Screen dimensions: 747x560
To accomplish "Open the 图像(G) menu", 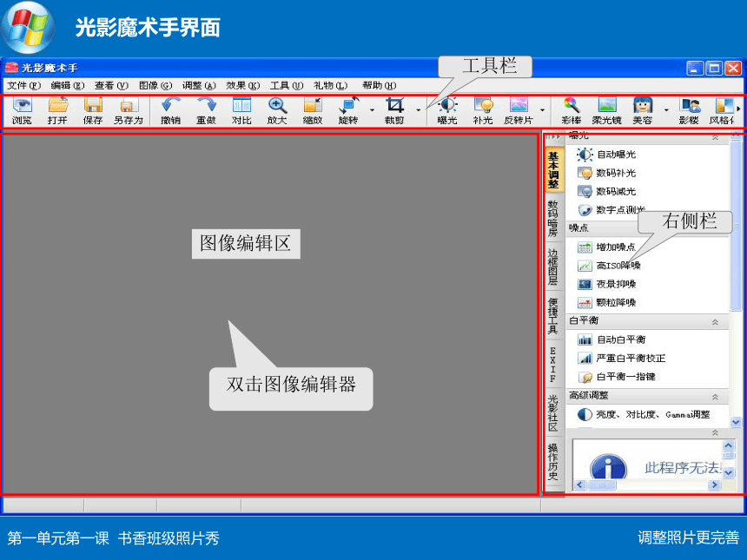I will point(155,86).
